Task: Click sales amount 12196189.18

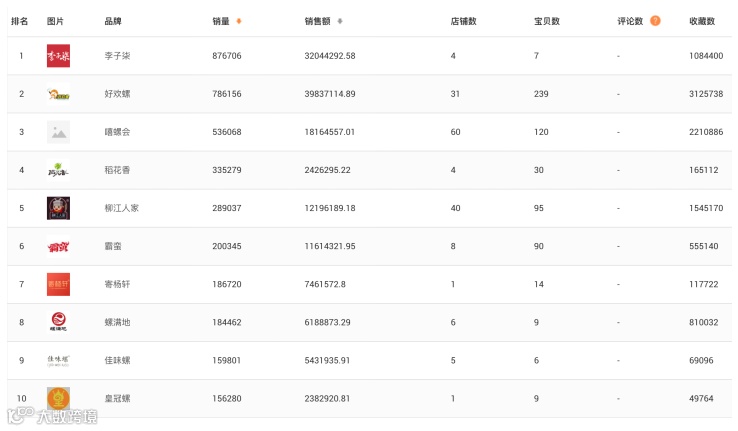Action: pyautogui.click(x=330, y=208)
